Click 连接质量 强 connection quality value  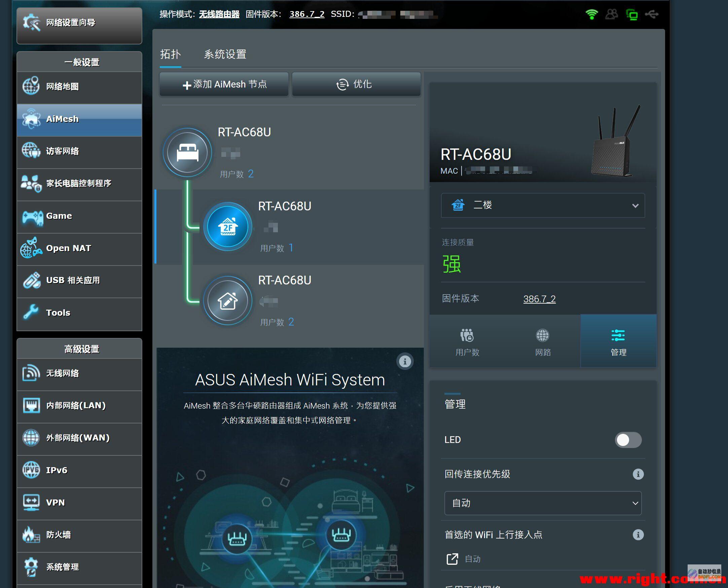452,264
